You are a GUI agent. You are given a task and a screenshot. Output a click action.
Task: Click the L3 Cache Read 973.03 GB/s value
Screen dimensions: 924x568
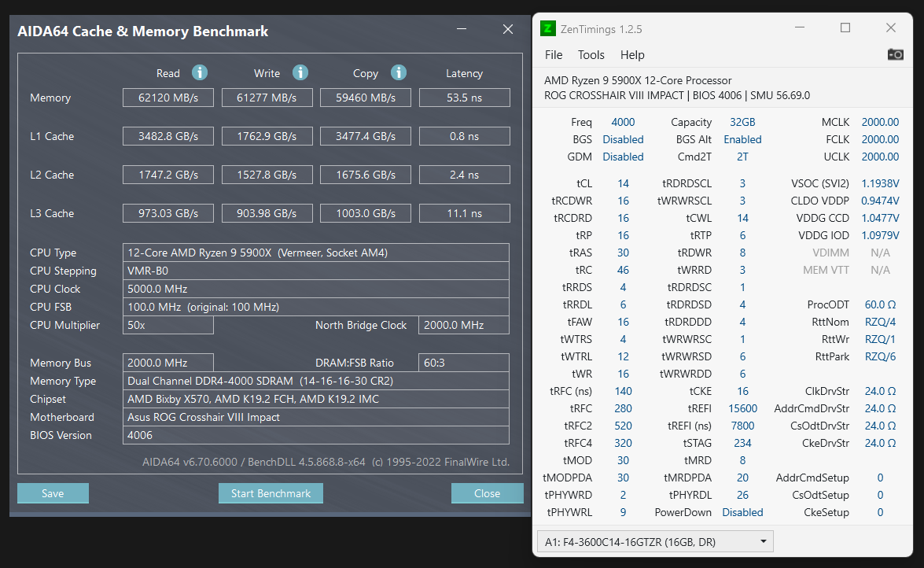[168, 213]
